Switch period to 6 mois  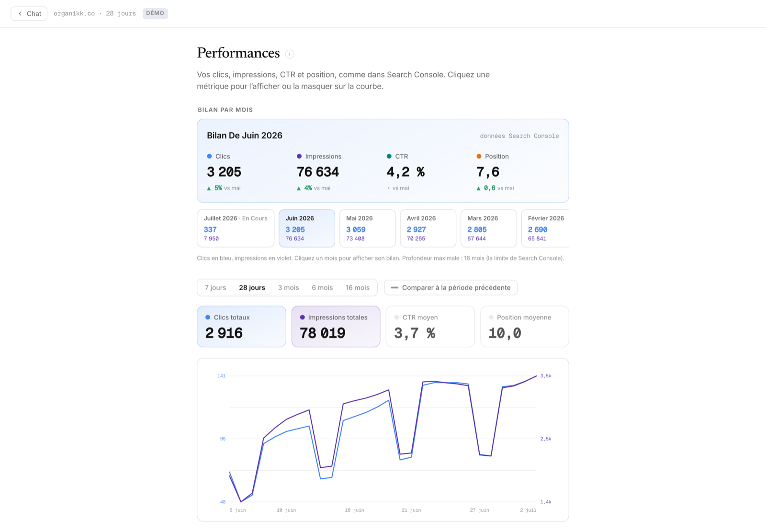coord(322,288)
